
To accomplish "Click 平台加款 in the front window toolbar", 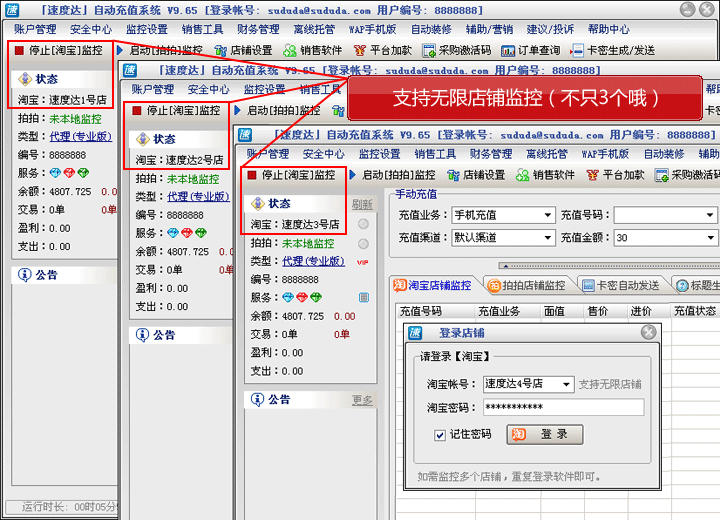I will pyautogui.click(x=616, y=175).
